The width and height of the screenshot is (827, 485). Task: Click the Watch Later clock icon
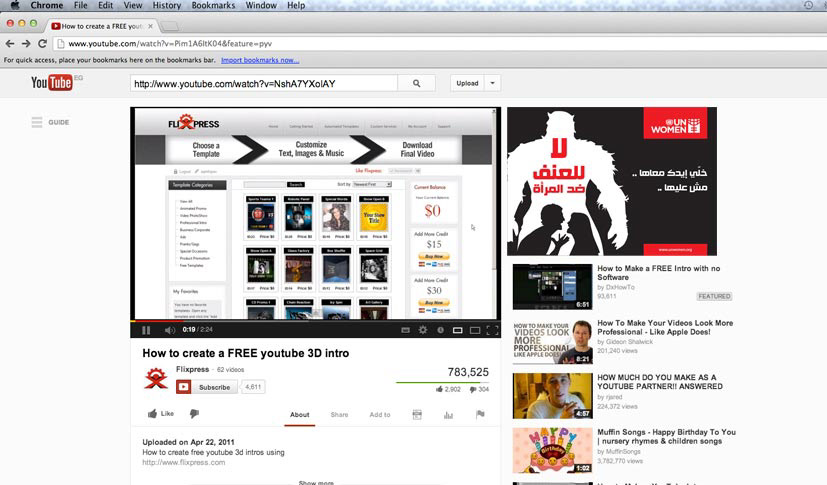(x=440, y=330)
